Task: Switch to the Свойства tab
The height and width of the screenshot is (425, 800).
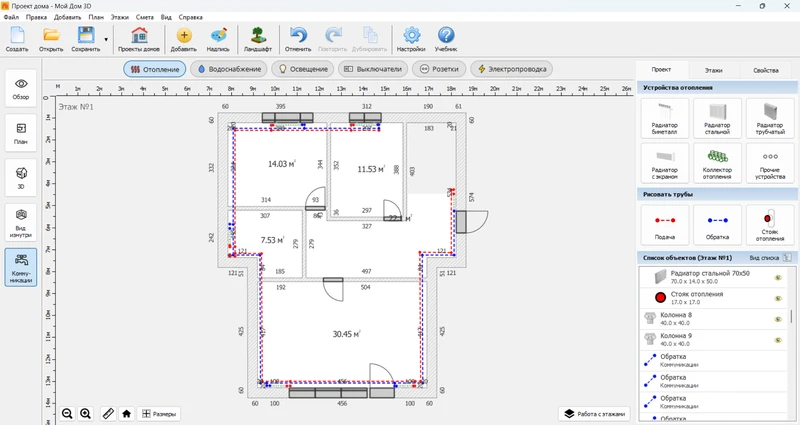Action: pos(765,71)
